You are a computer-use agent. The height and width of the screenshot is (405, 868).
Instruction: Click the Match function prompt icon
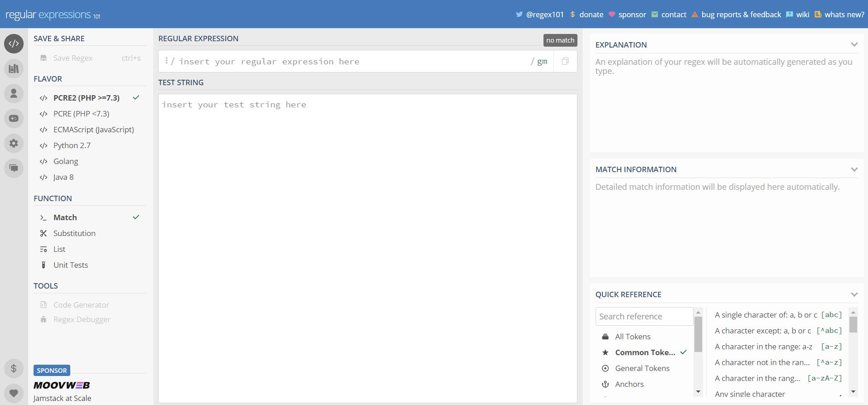tap(44, 217)
